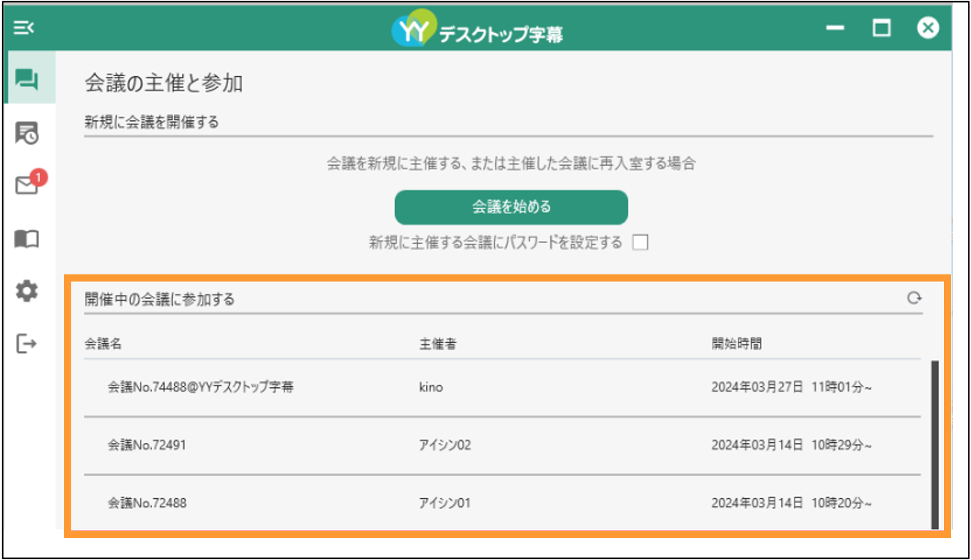Open the manual book icon
Screen dimensions: 971x560
[x=26, y=238]
